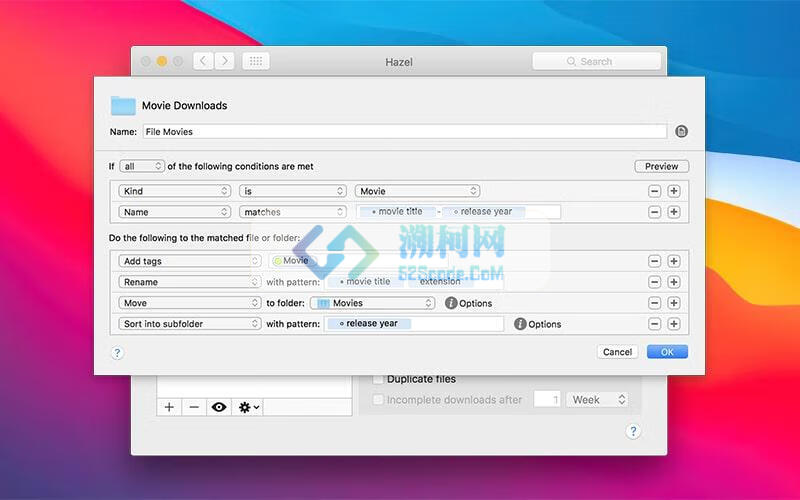Open the 'is' operator dropdown

pos(293,191)
